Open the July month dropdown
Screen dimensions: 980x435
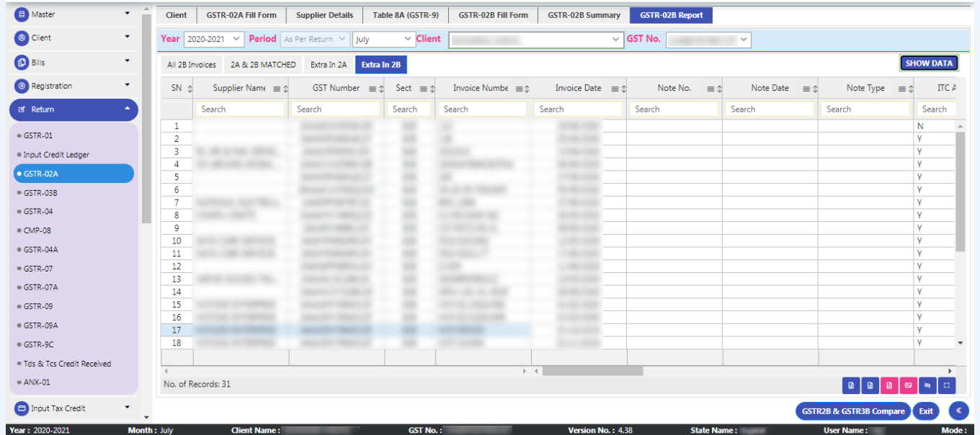coord(383,40)
